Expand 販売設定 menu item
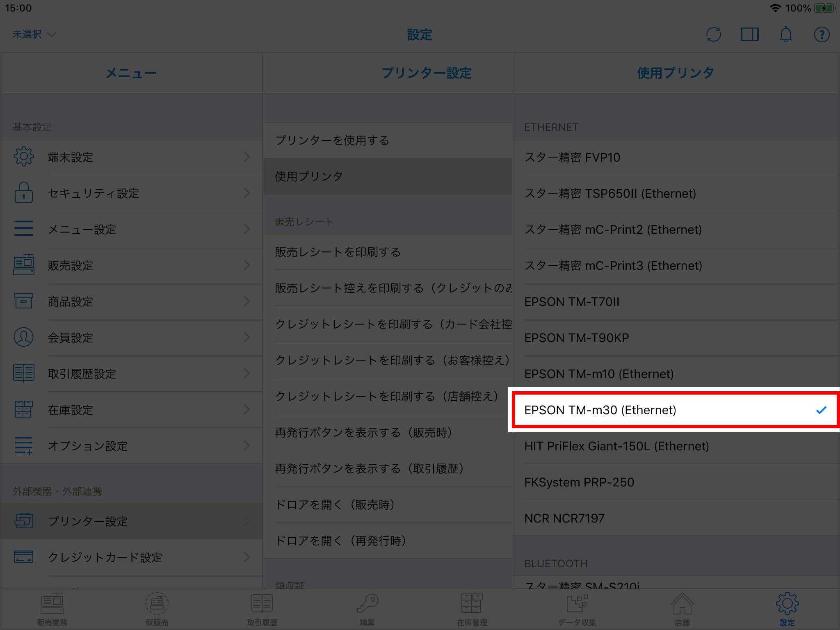The width and height of the screenshot is (840, 630). [131, 265]
